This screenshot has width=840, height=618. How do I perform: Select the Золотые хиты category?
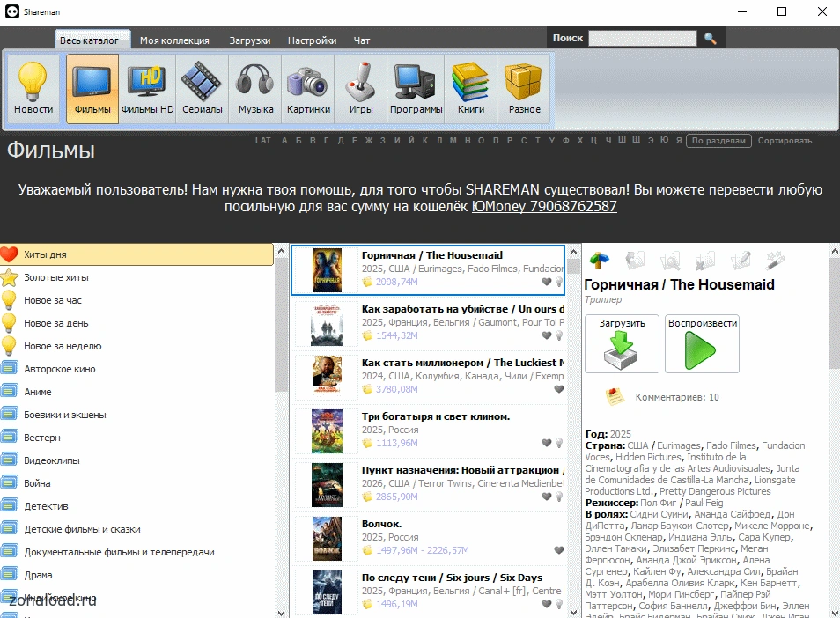pos(137,277)
